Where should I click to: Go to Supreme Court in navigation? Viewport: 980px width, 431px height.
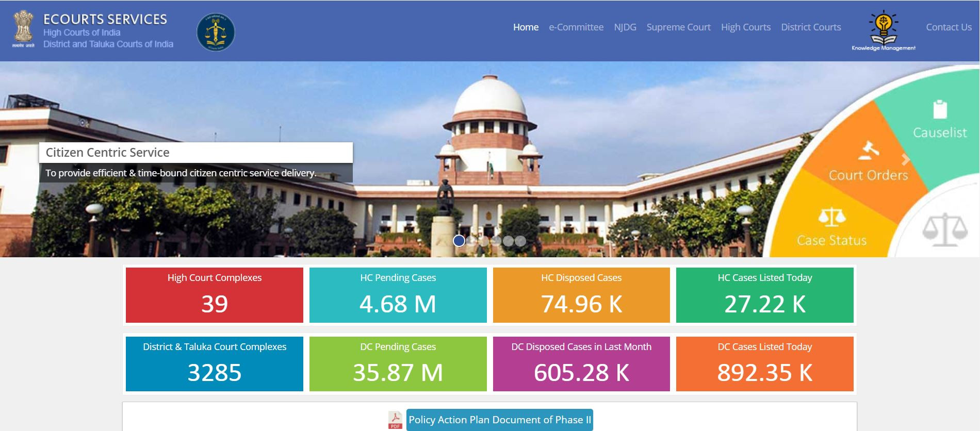coord(678,27)
